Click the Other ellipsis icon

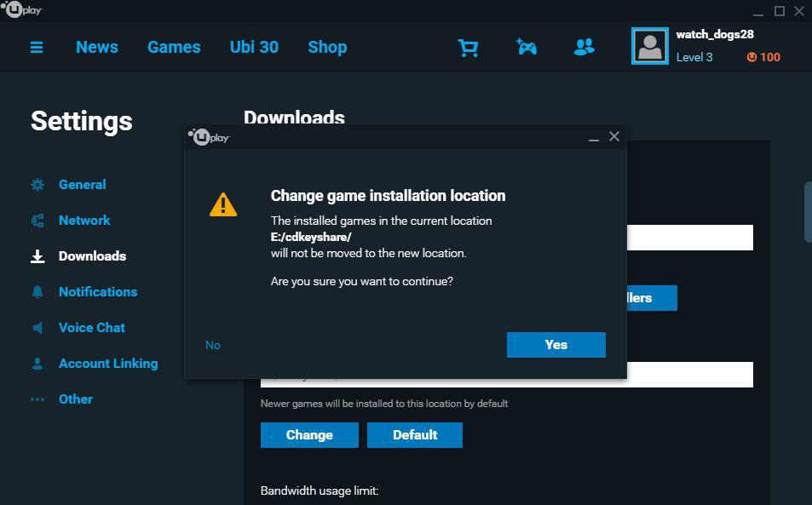point(36,399)
